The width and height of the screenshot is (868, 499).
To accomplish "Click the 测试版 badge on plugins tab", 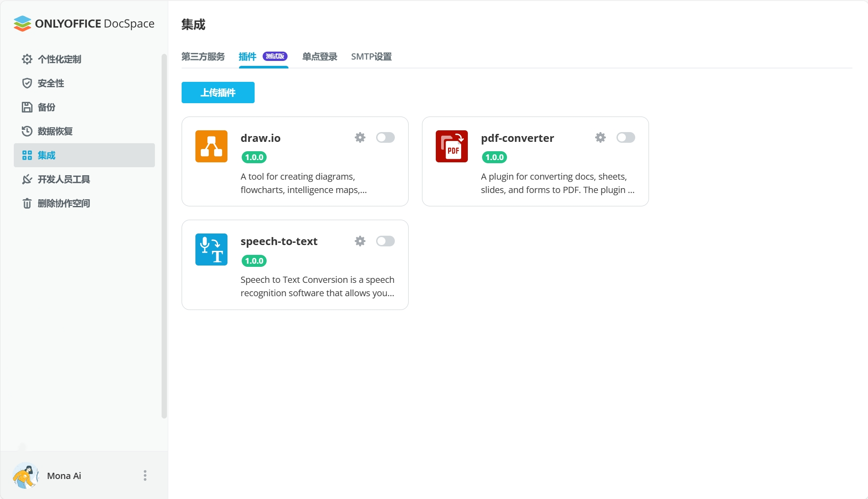I will click(275, 56).
